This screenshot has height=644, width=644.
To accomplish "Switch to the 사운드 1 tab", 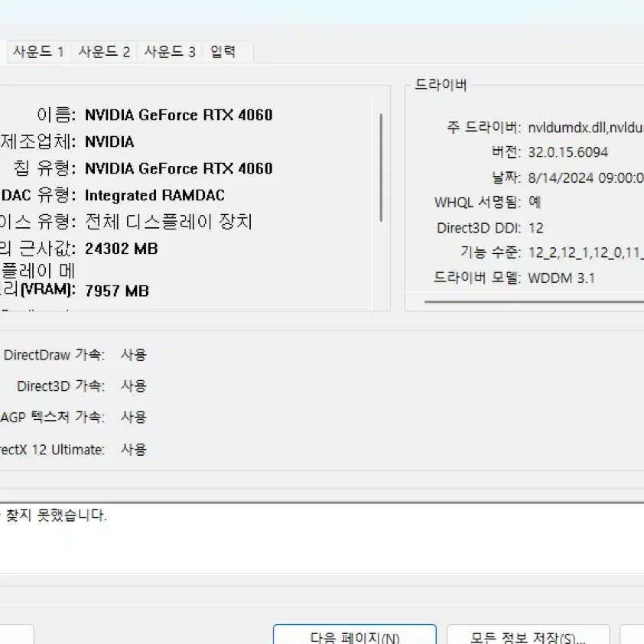I will click(38, 52).
